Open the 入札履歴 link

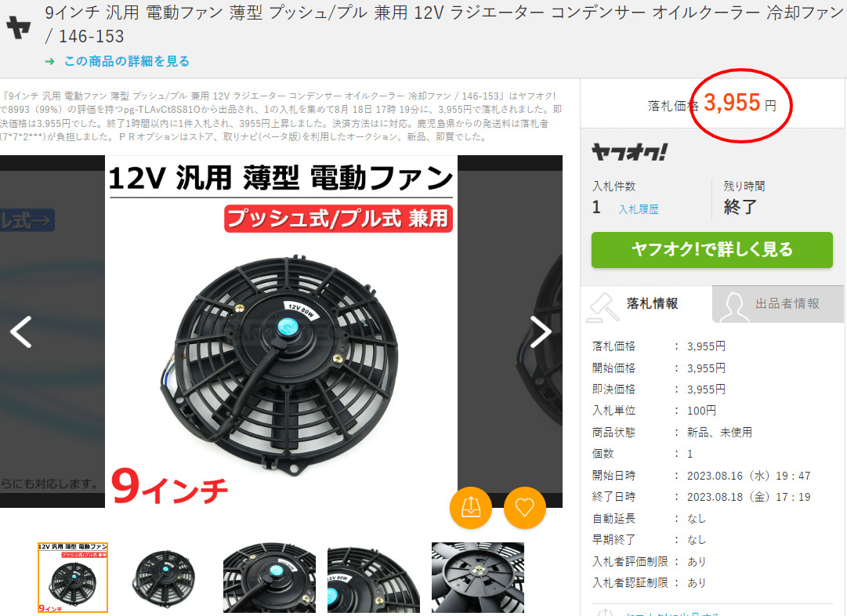[639, 210]
